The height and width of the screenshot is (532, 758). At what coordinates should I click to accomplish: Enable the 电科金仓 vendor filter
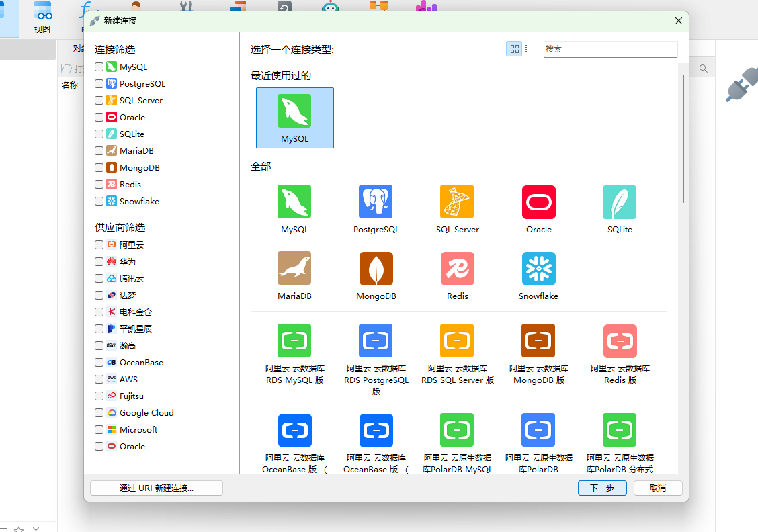pyautogui.click(x=99, y=312)
